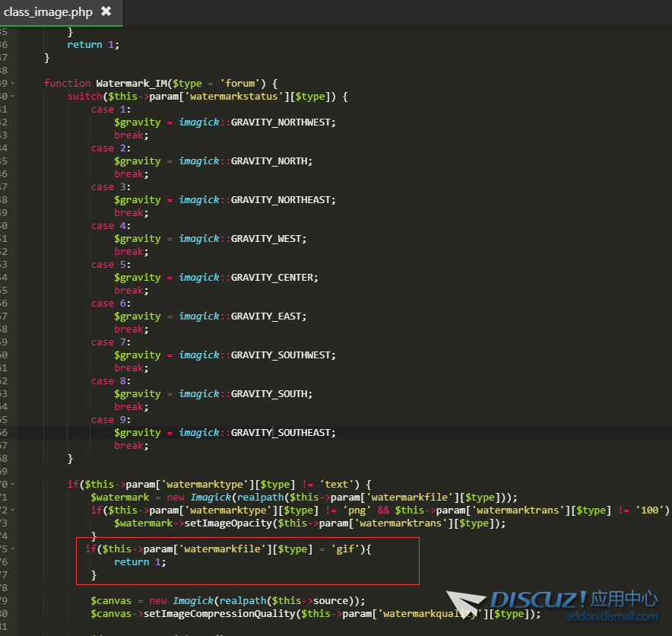
Task: Fold the watermarktype != 'text' if block
Action: [12, 484]
